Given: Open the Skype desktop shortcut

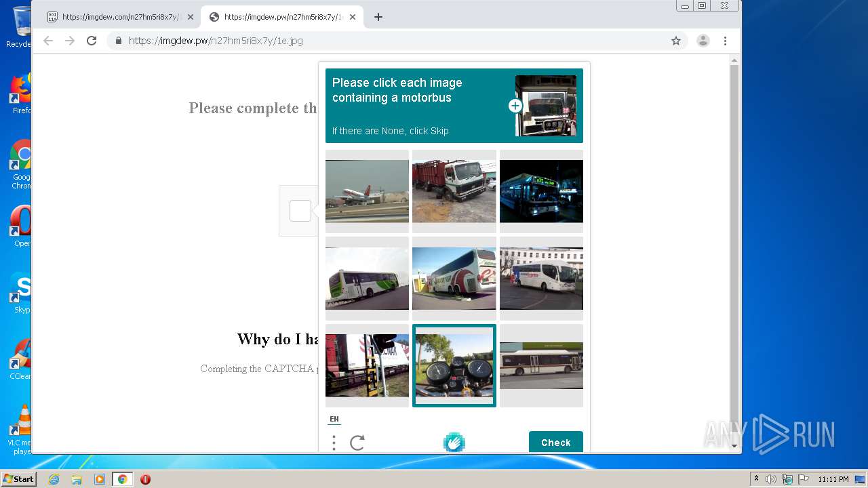Looking at the screenshot, I should (x=20, y=293).
